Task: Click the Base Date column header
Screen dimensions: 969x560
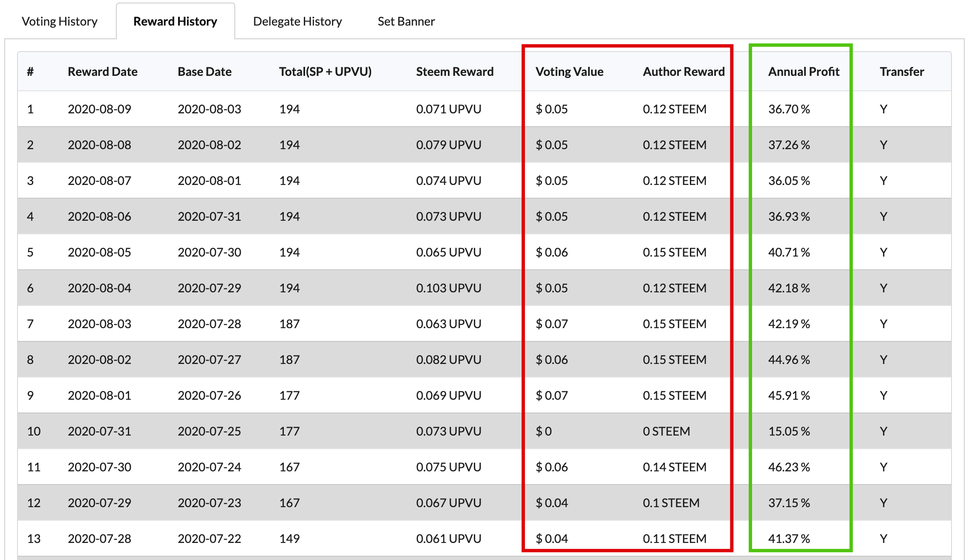Action: click(x=205, y=72)
